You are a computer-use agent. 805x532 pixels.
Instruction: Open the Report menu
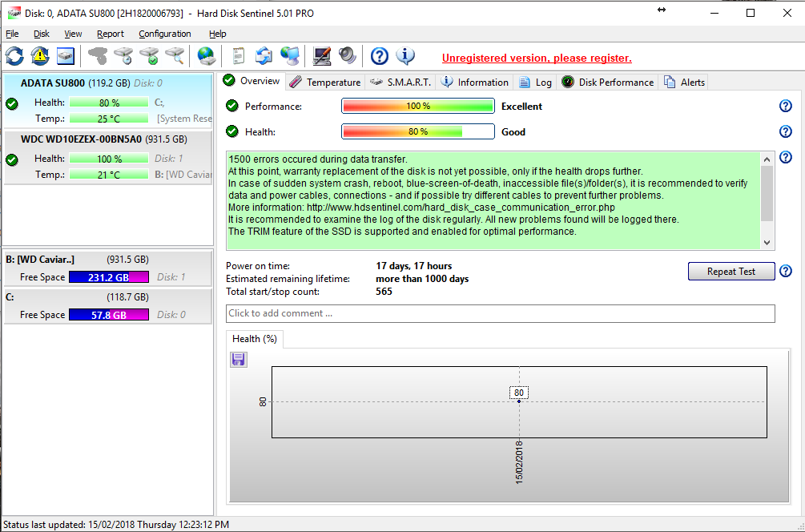coord(111,34)
